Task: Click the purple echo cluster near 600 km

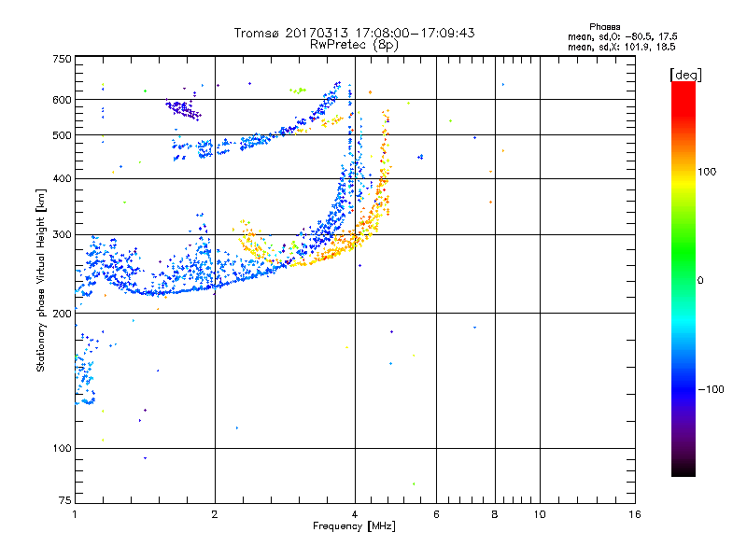Action: (183, 108)
